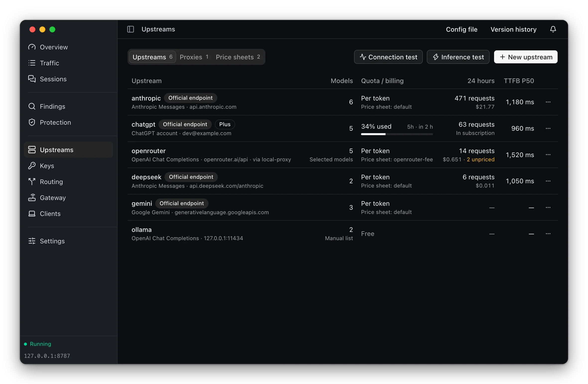Switch to the Upstreams tab
The image size is (588, 384).
tap(152, 57)
